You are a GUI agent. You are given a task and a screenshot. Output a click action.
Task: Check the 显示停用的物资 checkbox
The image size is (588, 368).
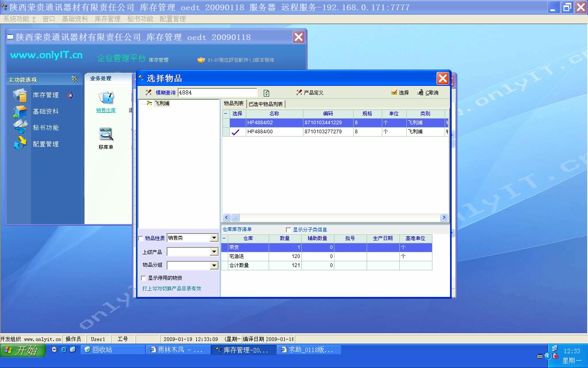click(143, 278)
